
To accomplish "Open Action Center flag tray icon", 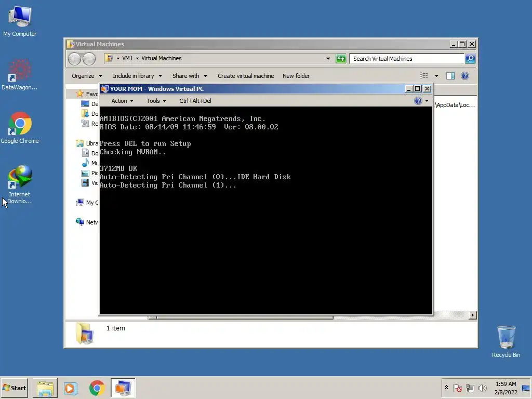I will tap(457, 388).
